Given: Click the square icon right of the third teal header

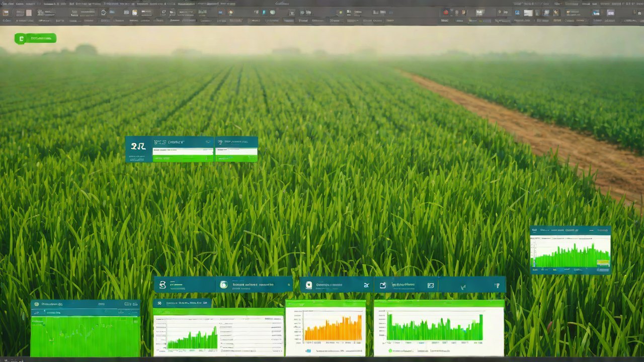Looking at the screenshot, I should 430,286.
